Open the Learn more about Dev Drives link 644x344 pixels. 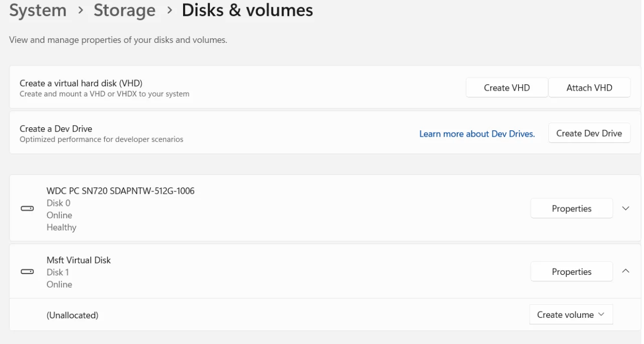(x=477, y=134)
